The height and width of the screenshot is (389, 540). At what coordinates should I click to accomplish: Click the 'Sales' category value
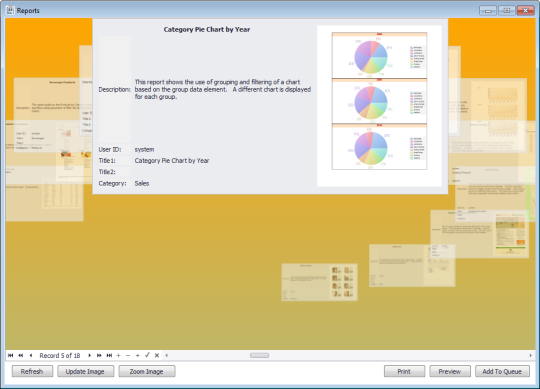click(142, 183)
